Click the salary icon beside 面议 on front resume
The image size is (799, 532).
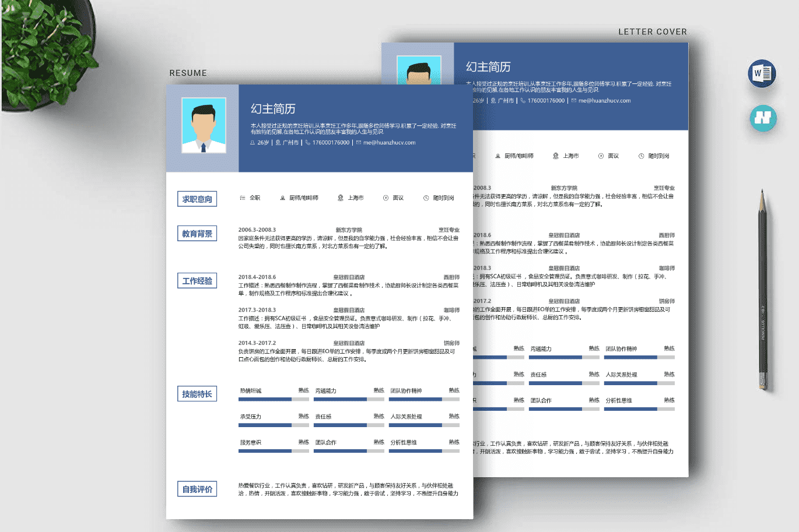pyautogui.click(x=386, y=198)
